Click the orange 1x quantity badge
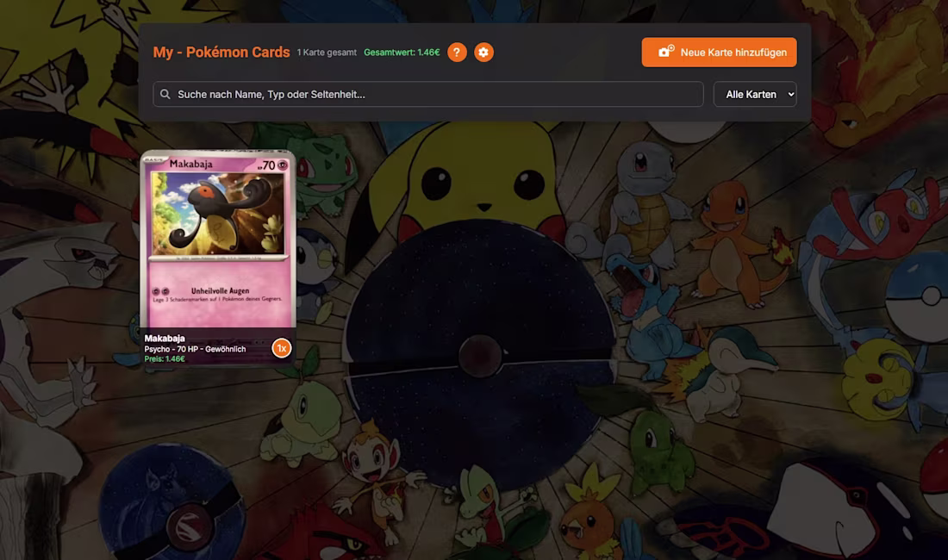 [282, 346]
